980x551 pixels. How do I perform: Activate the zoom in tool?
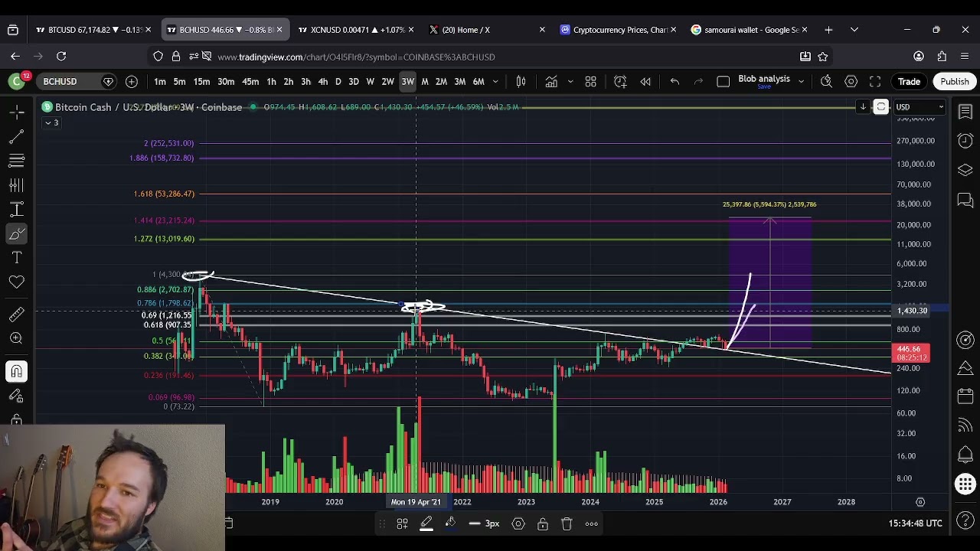pyautogui.click(x=16, y=339)
